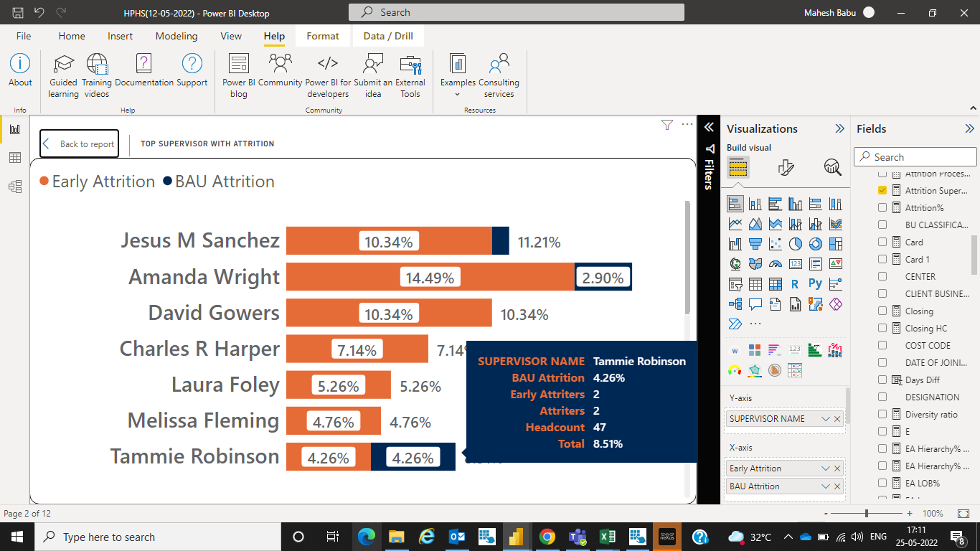
Task: Select the R script visual icon
Action: (795, 284)
